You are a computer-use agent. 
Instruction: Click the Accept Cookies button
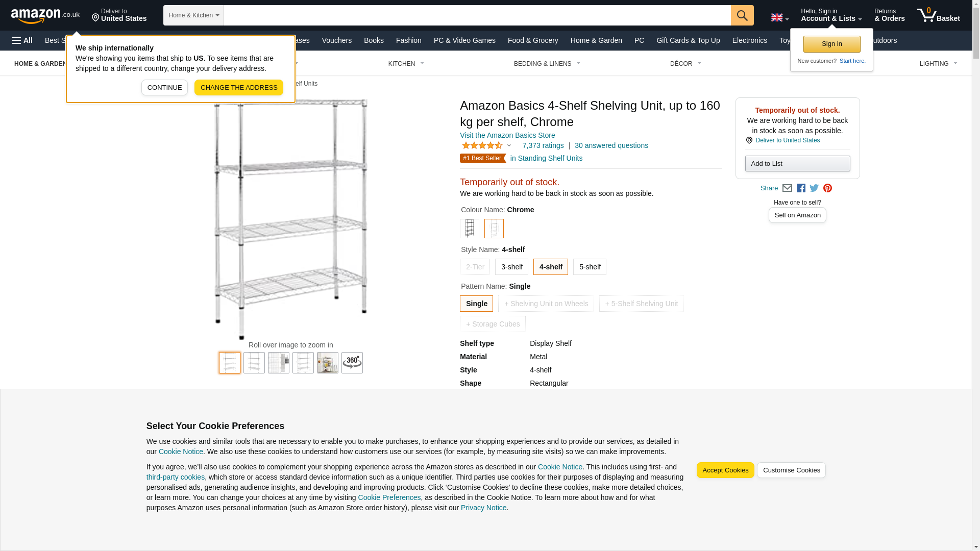[x=725, y=470]
